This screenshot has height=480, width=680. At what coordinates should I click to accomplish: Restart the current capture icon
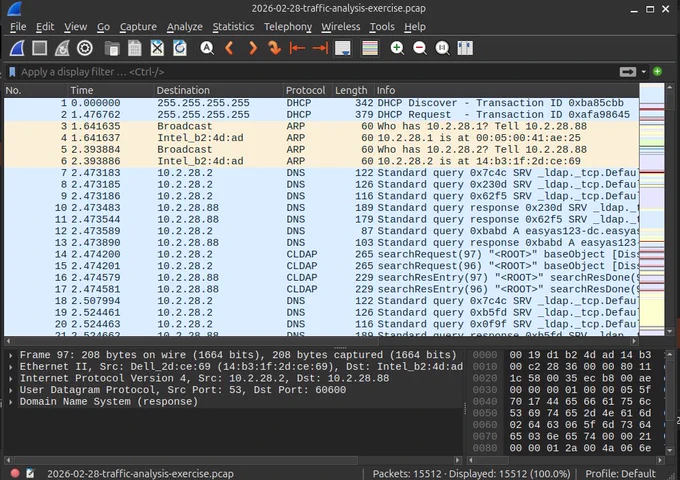tap(62, 48)
